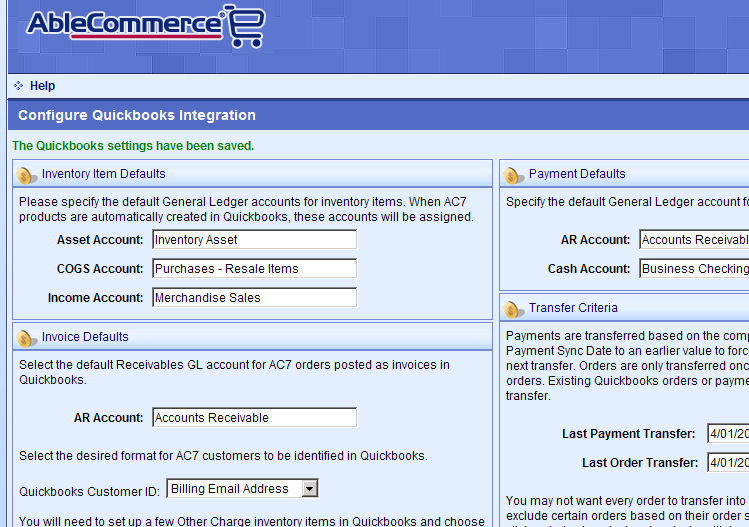Click the Configure Quickbooks Integration title
Viewport: 749px width, 527px height.
point(137,115)
